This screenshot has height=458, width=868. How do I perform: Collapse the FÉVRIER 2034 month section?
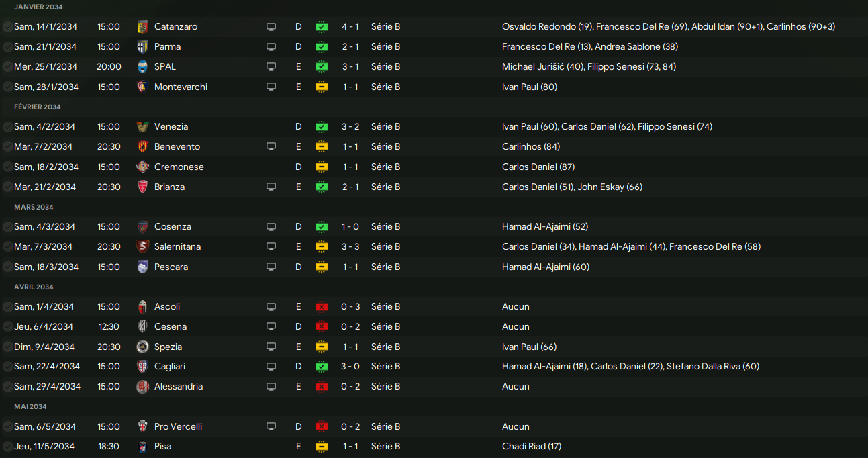[38, 107]
